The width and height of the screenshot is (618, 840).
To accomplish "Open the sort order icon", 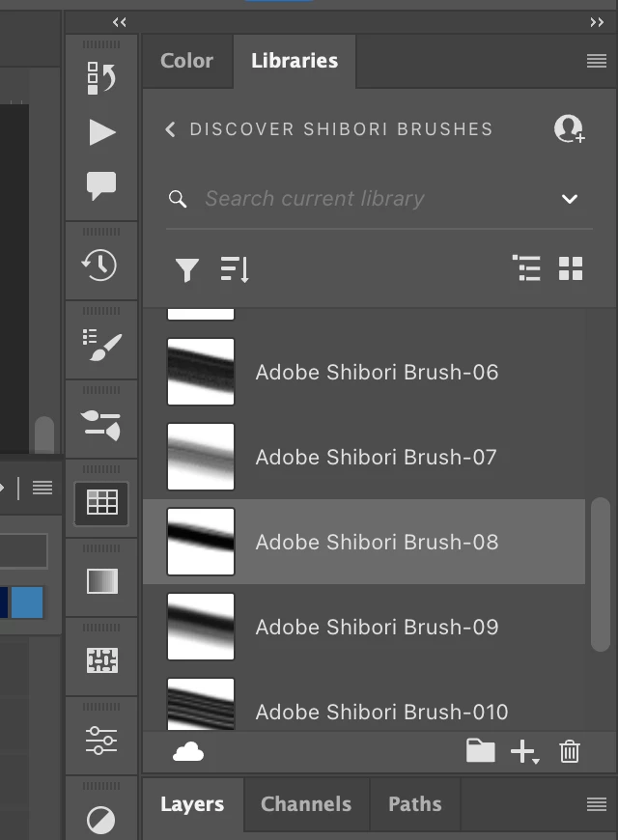I will (235, 269).
